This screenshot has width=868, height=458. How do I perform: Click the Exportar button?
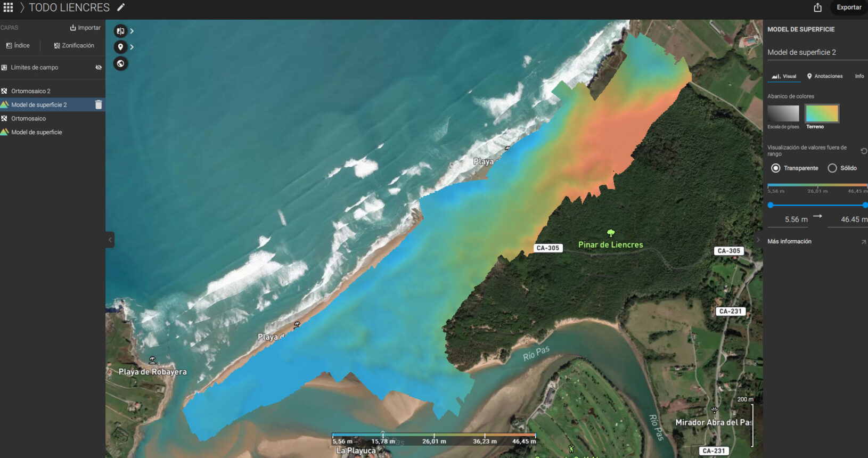pyautogui.click(x=848, y=7)
